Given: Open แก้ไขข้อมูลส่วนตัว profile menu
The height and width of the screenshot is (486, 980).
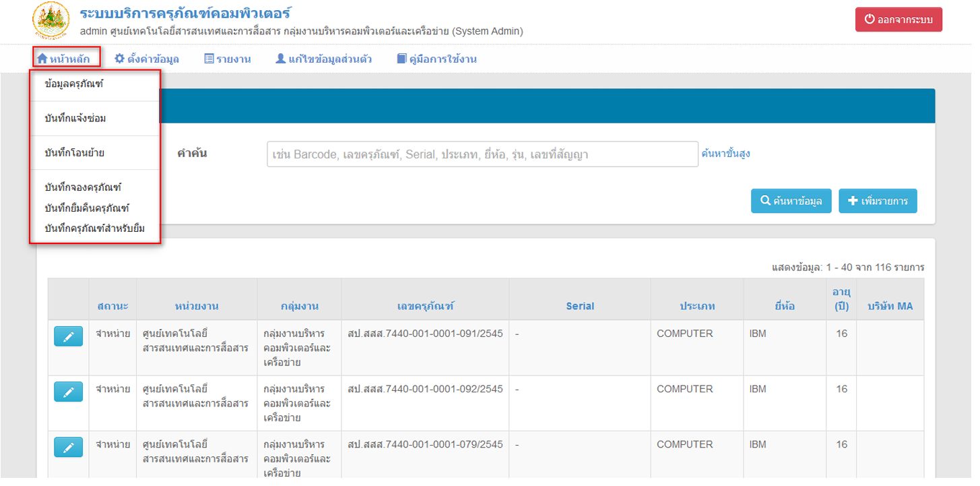Looking at the screenshot, I should (x=323, y=59).
